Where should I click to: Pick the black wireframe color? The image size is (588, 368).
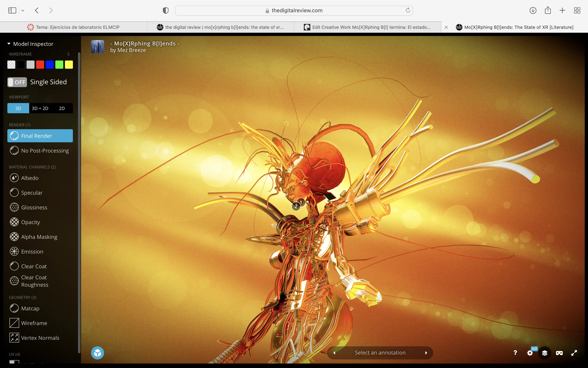[x=21, y=65]
